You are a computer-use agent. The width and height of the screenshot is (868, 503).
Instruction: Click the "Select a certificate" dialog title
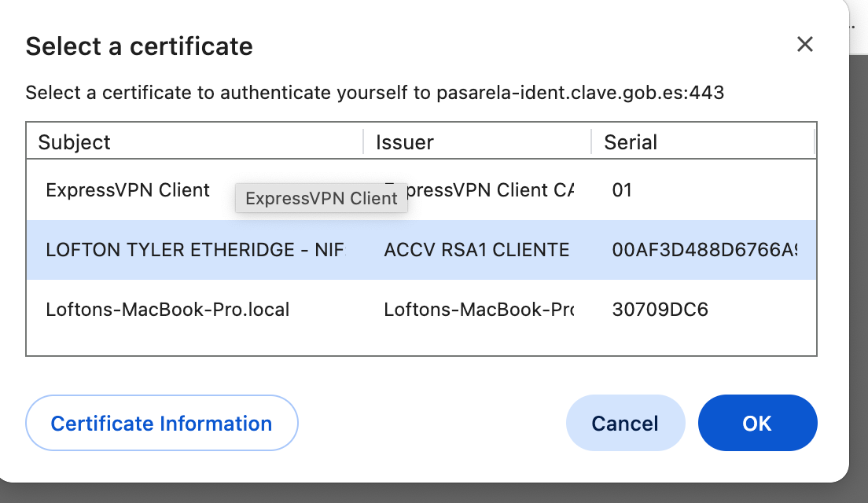pos(139,46)
